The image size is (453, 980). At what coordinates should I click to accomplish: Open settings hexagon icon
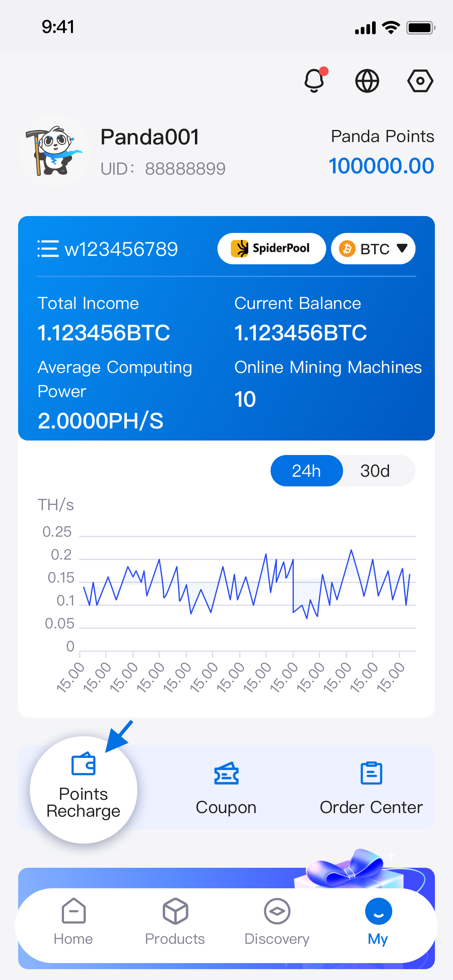tap(420, 81)
